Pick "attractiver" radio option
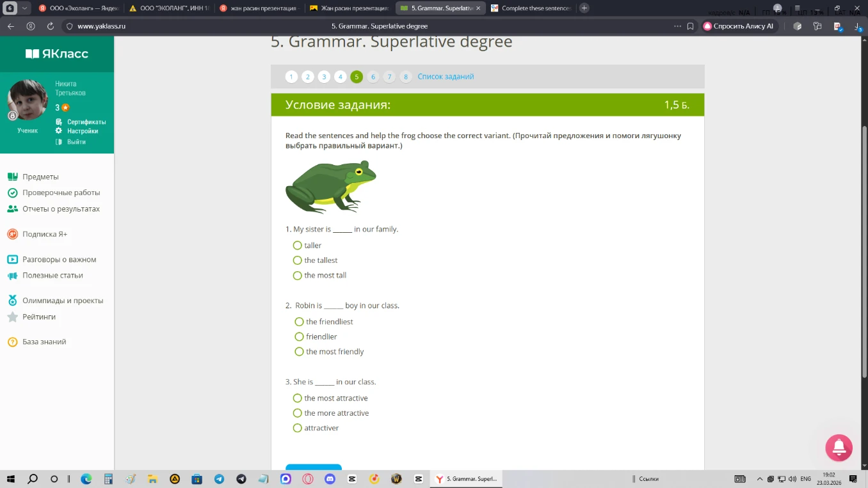The image size is (868, 488). coord(297,428)
